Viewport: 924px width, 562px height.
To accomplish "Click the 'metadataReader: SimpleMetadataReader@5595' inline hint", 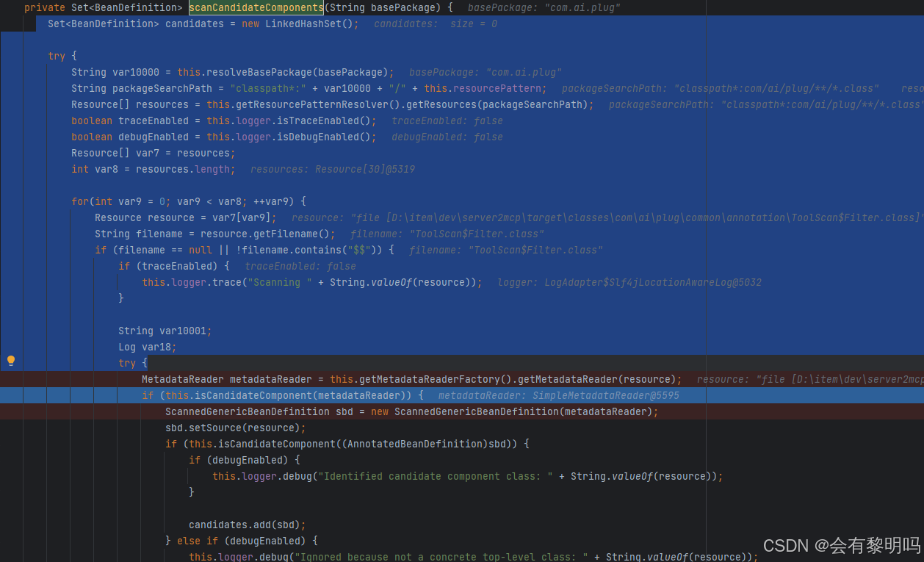I will pos(559,395).
